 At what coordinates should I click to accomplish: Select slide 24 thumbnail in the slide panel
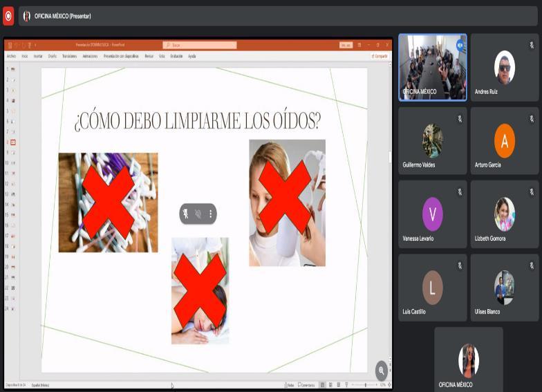(12, 308)
